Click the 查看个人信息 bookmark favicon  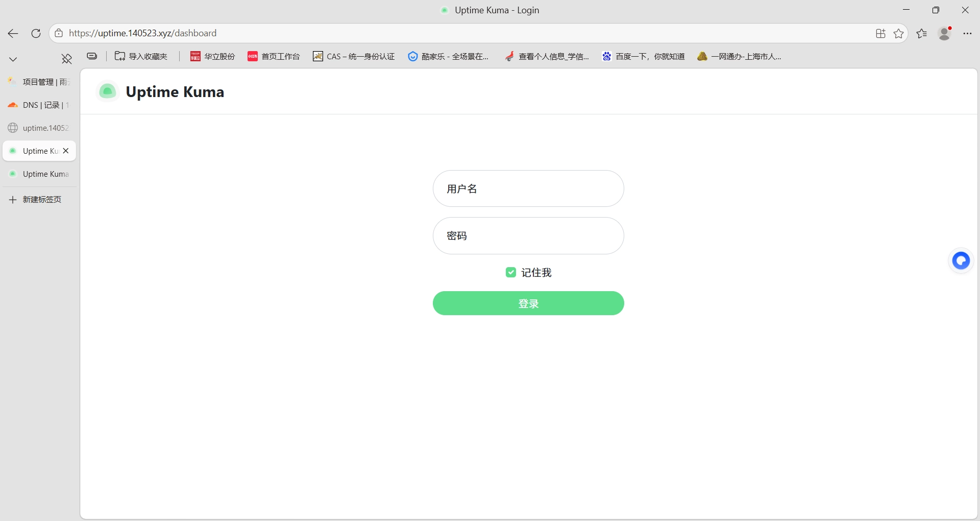click(x=509, y=56)
